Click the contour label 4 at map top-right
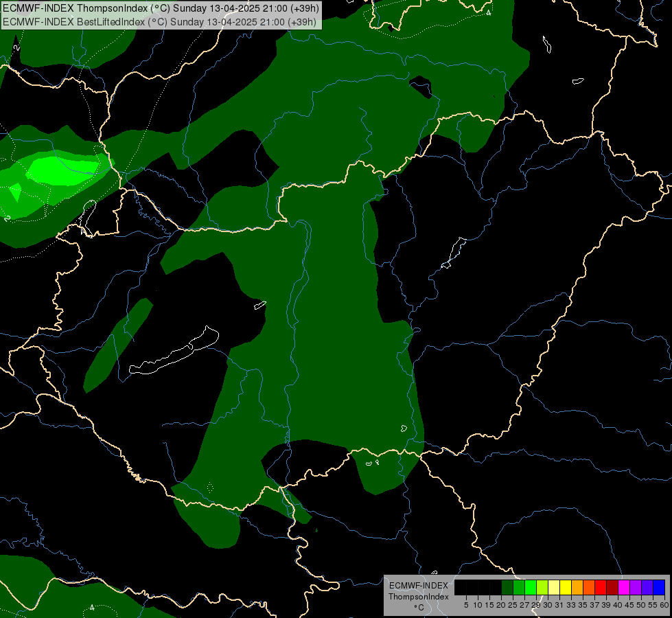Image resolution: width=672 pixels, height=618 pixels. tap(488, 13)
